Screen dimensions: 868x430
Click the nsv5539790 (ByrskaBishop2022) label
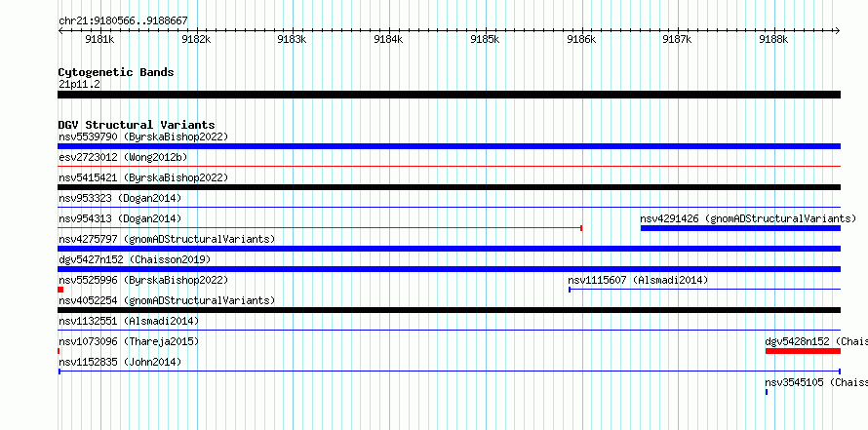143,137
